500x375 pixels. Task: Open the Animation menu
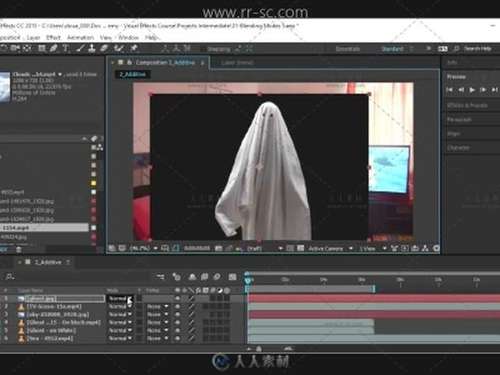pos(80,37)
